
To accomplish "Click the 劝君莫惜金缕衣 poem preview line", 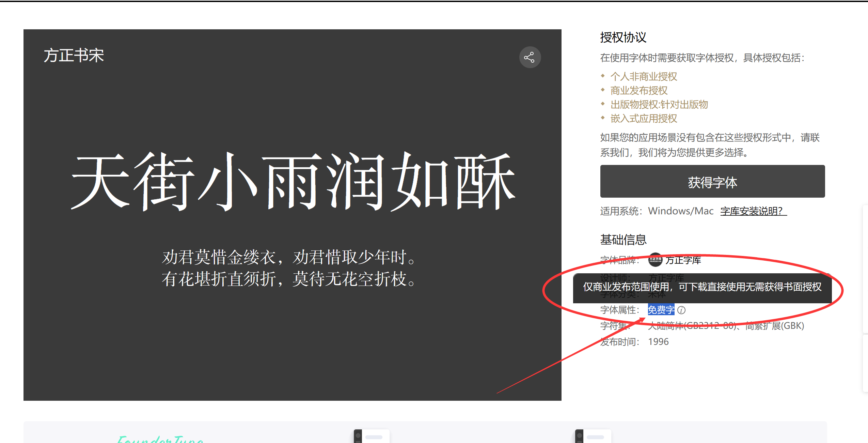I will pyautogui.click(x=289, y=257).
